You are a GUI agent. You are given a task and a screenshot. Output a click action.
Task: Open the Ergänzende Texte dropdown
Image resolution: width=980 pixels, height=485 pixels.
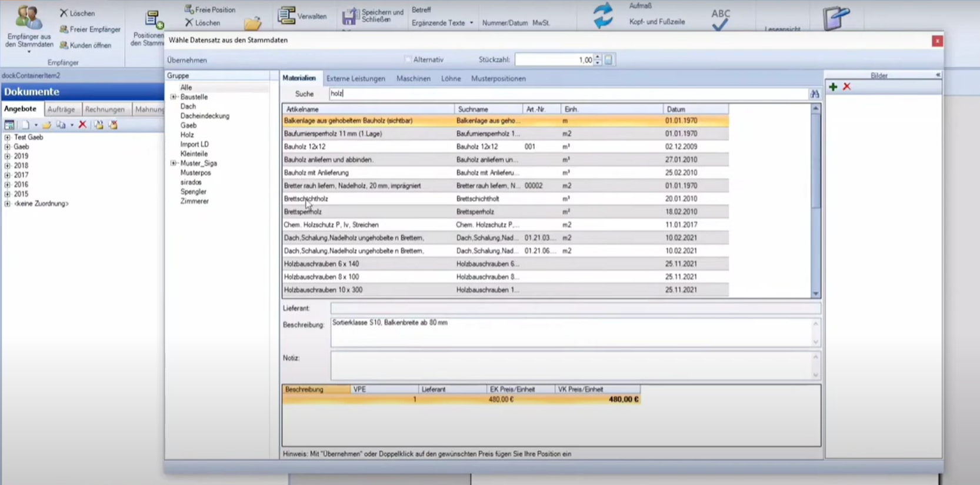point(471,23)
